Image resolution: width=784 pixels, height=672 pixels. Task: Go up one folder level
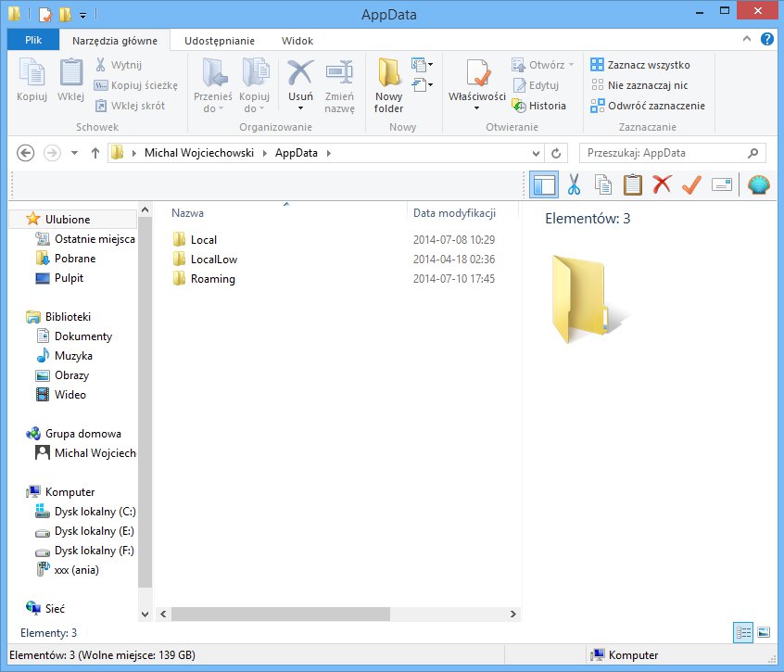click(x=95, y=153)
